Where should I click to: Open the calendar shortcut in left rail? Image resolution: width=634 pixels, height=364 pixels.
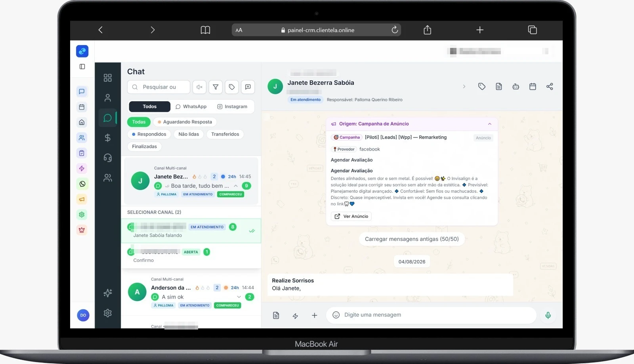click(x=82, y=107)
